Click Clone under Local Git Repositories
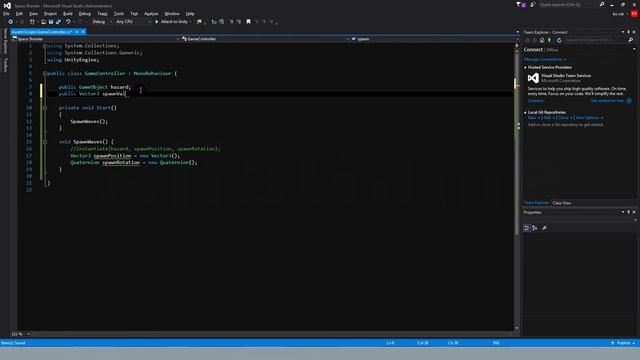The height and width of the screenshot is (360, 640). [563, 118]
